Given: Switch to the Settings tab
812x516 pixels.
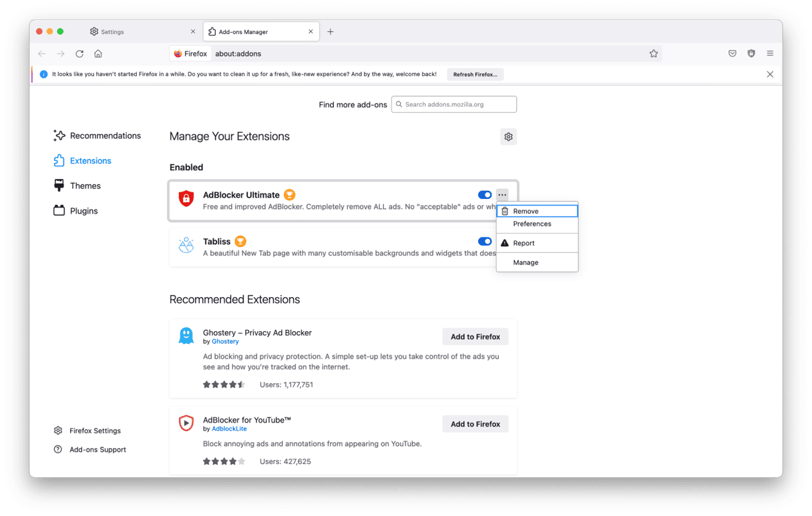Looking at the screenshot, I should (x=144, y=31).
